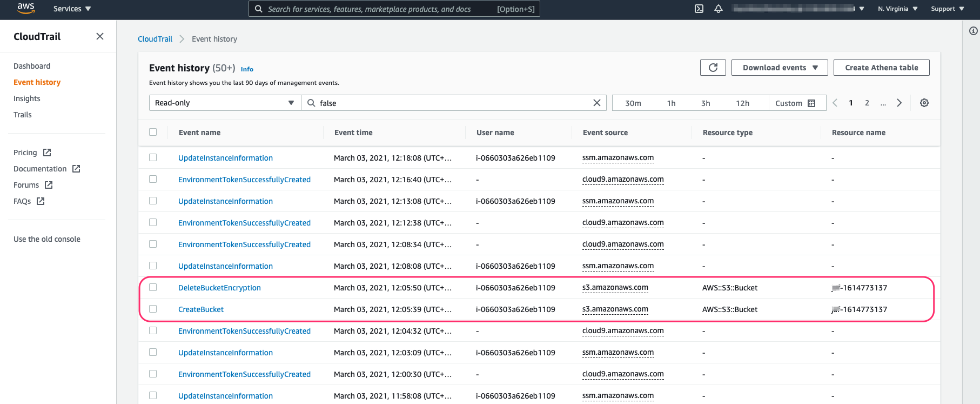Sort by the Event name column header
Screen dimensions: 980x404
(199, 133)
